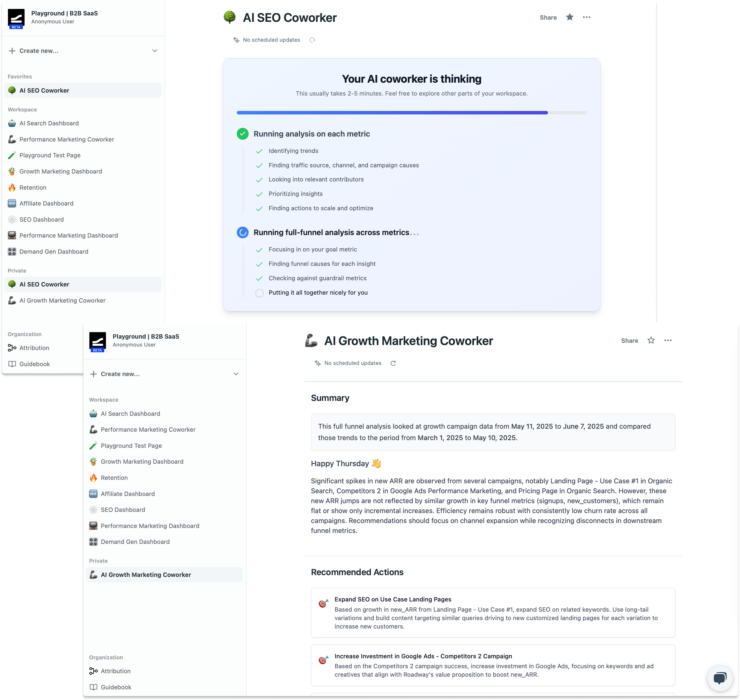Expand the Create new dropdown in bottom sidebar
Image resolution: width=740 pixels, height=700 pixels.
[x=236, y=374]
